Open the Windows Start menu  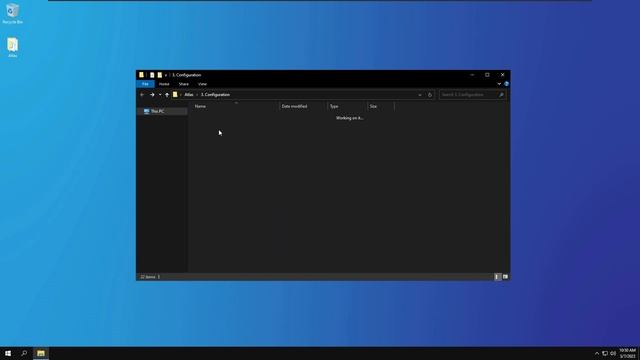click(x=8, y=353)
